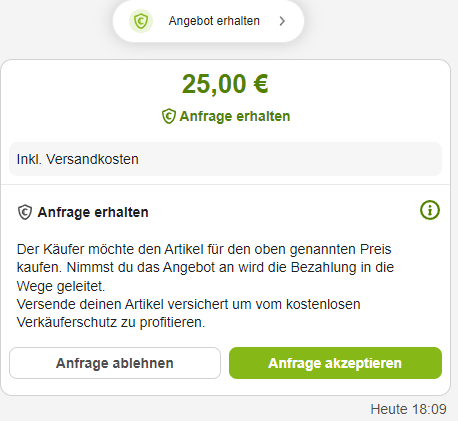Click the Heute 18:09 timestamp

coord(408,409)
